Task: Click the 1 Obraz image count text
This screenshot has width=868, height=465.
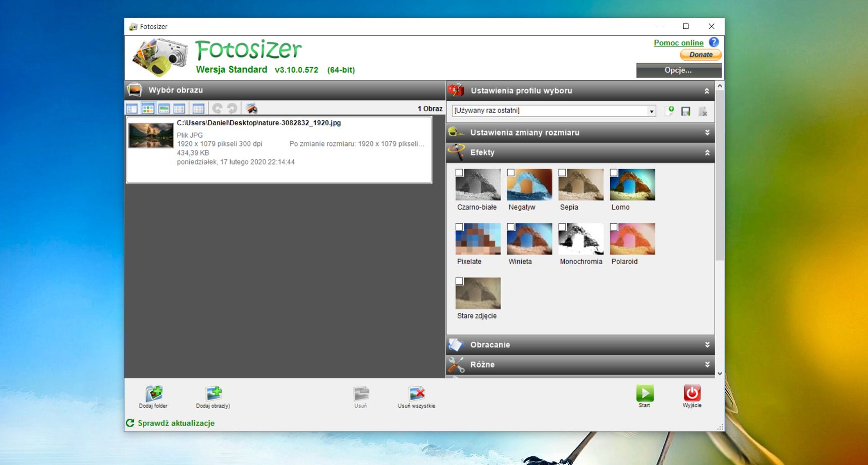Action: click(x=430, y=109)
